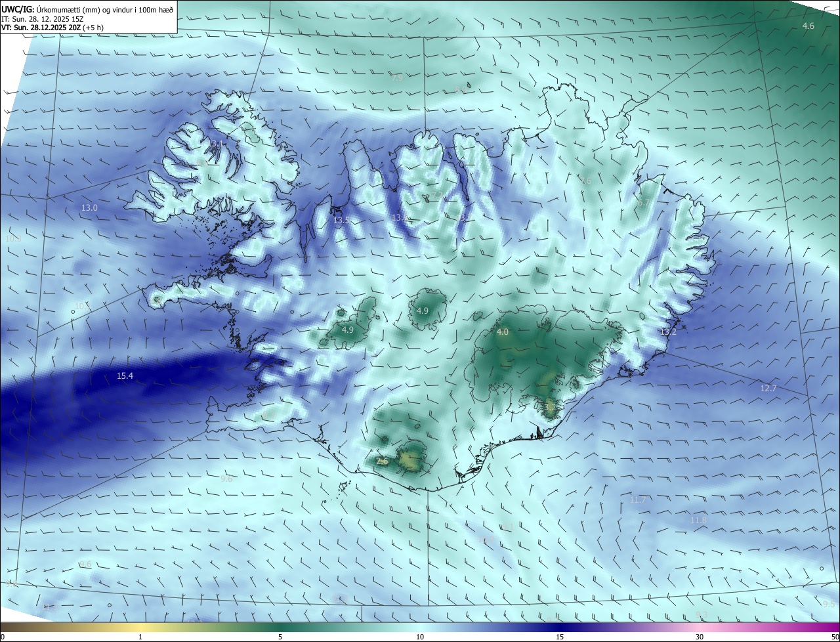Click the 6.7 value label
Viewport: 840px width, 642px height.
coord(642,203)
